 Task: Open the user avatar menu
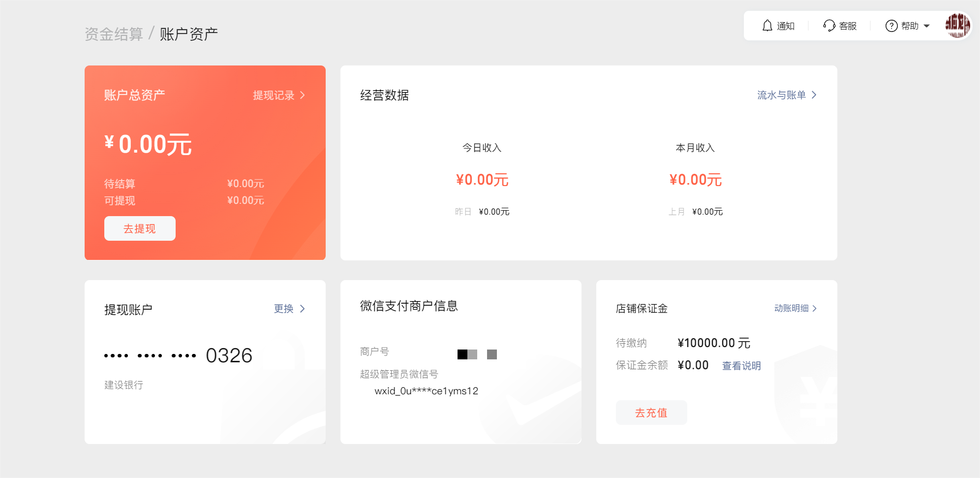[x=957, y=26]
